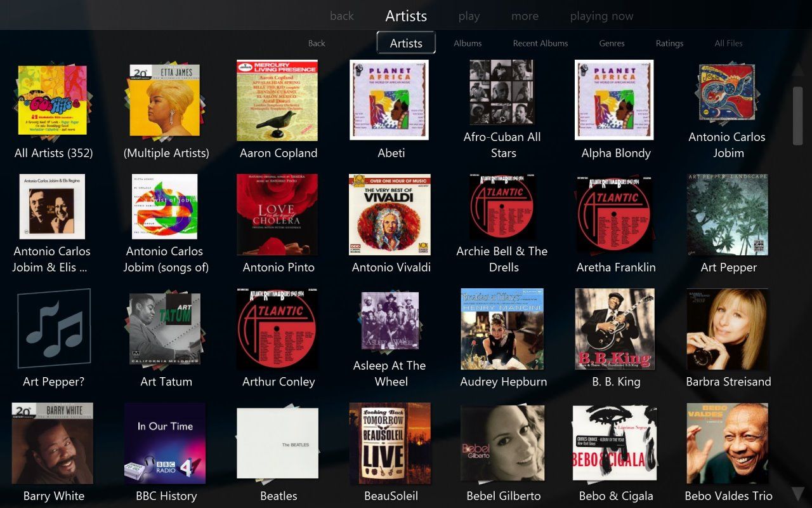
Task: Click the 'All Artists (352)' label
Action: [x=54, y=153]
